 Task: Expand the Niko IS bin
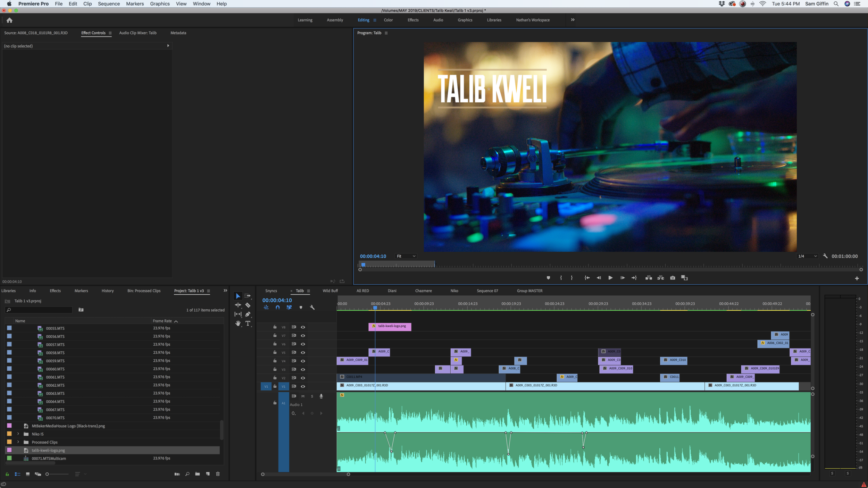18,434
